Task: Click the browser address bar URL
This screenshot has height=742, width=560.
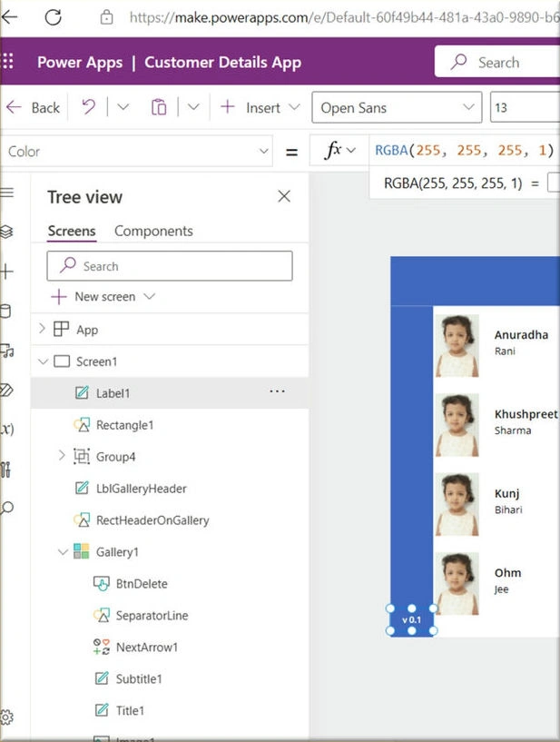Action: (344, 17)
